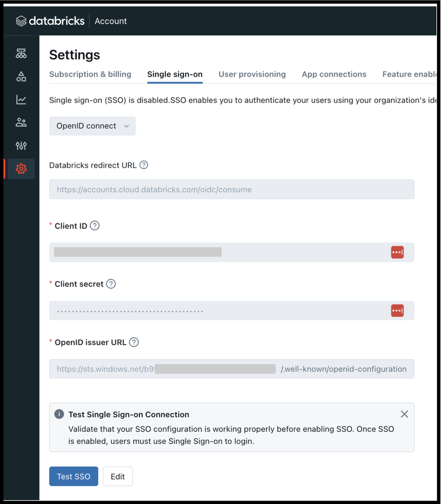The width and height of the screenshot is (441, 504).
Task: Click the help icon beside Client secret
Action: click(x=111, y=284)
